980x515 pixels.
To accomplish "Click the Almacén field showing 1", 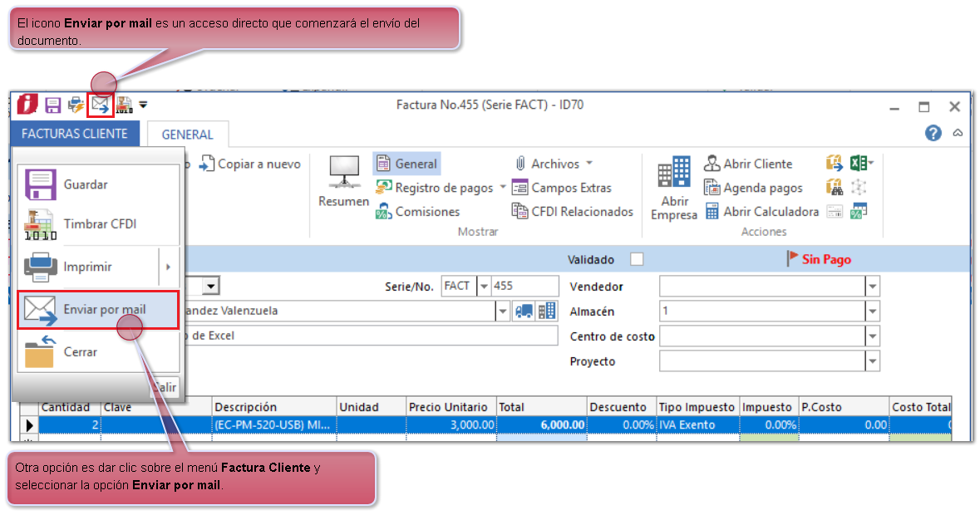I will coord(762,311).
